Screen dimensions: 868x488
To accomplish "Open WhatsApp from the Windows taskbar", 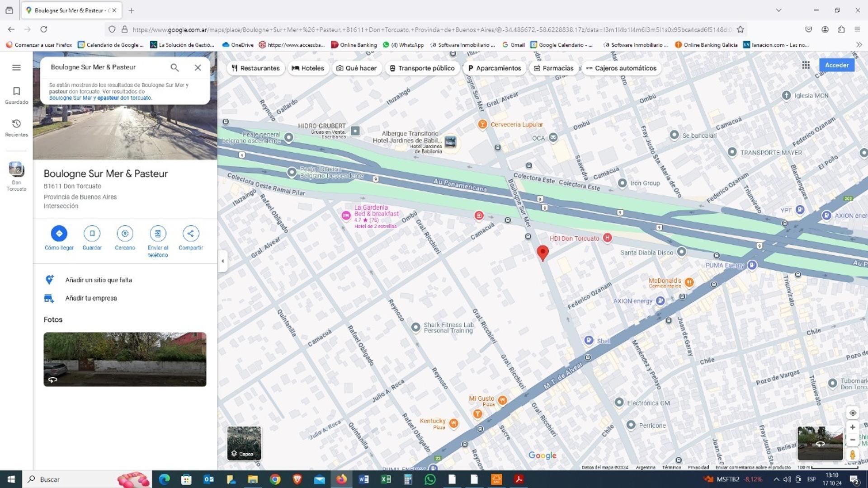I will coord(430,479).
